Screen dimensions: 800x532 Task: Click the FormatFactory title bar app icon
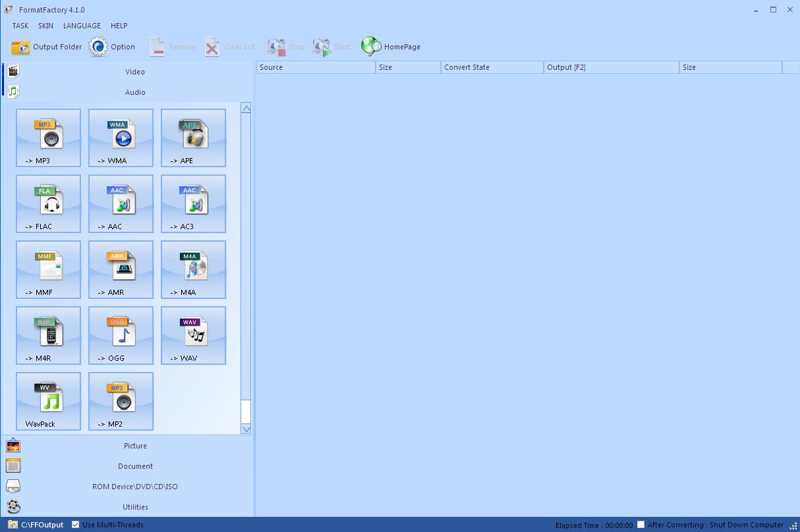pyautogui.click(x=9, y=9)
